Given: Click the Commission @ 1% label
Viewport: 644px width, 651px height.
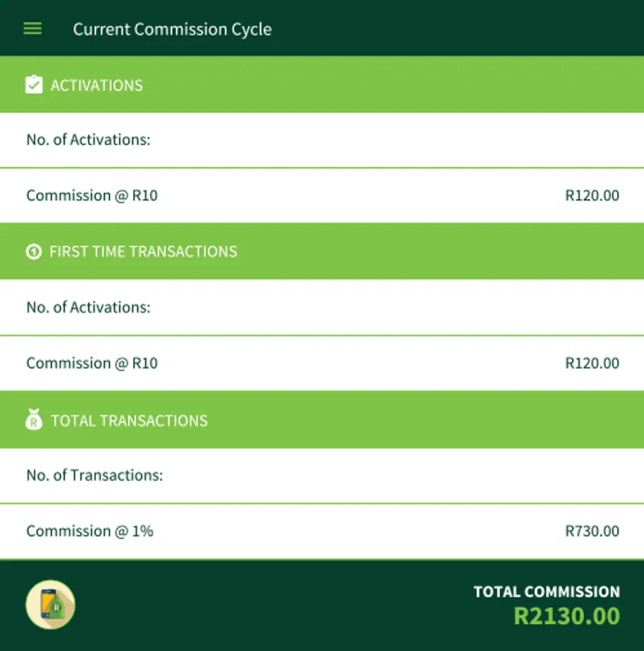Looking at the screenshot, I should click(x=90, y=531).
